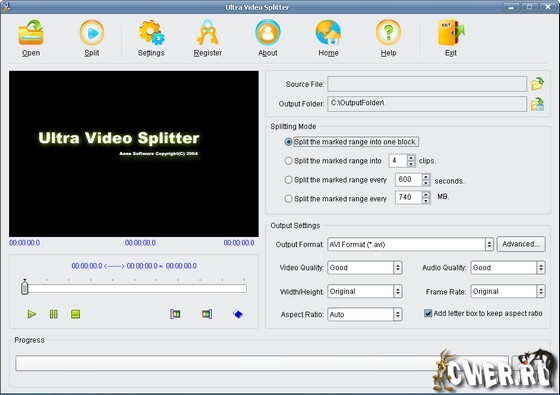
Task: Browse for source file folder icon
Action: [x=538, y=84]
